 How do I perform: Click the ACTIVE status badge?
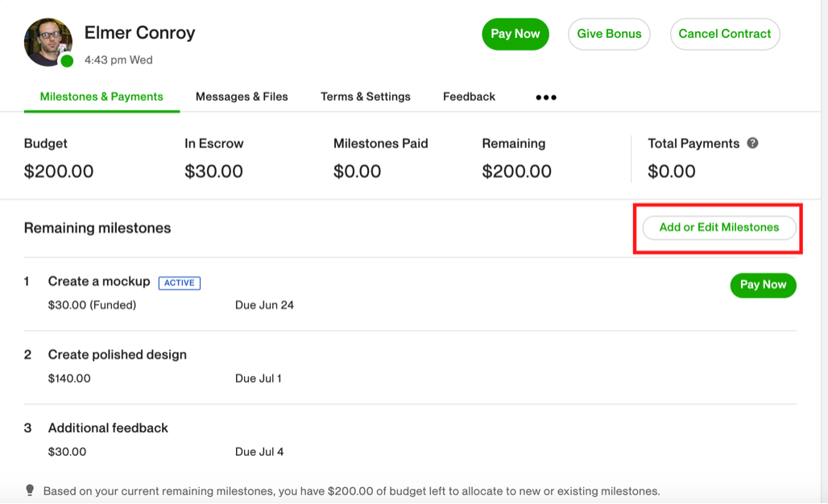180,283
